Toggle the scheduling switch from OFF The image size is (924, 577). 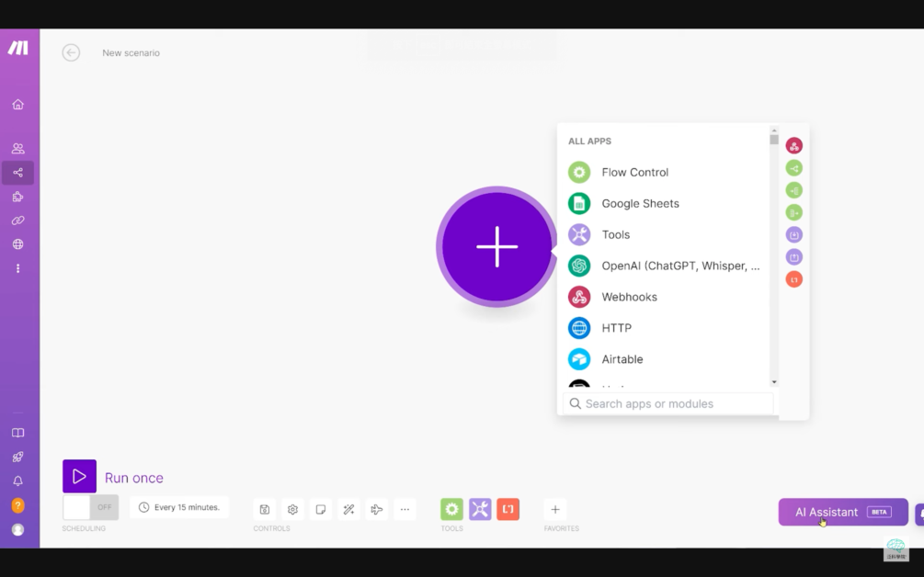pyautogui.click(x=90, y=507)
